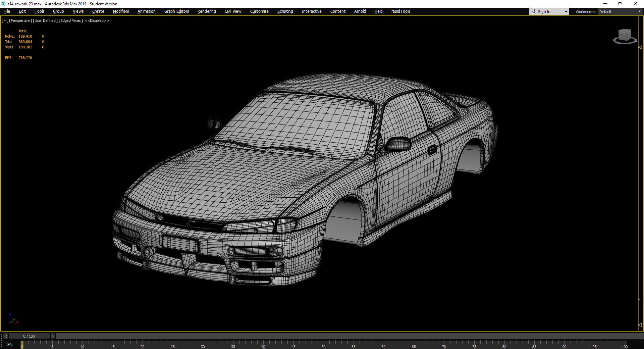Click the Sign In user icon
This screenshot has height=349, width=644.
[x=533, y=11]
